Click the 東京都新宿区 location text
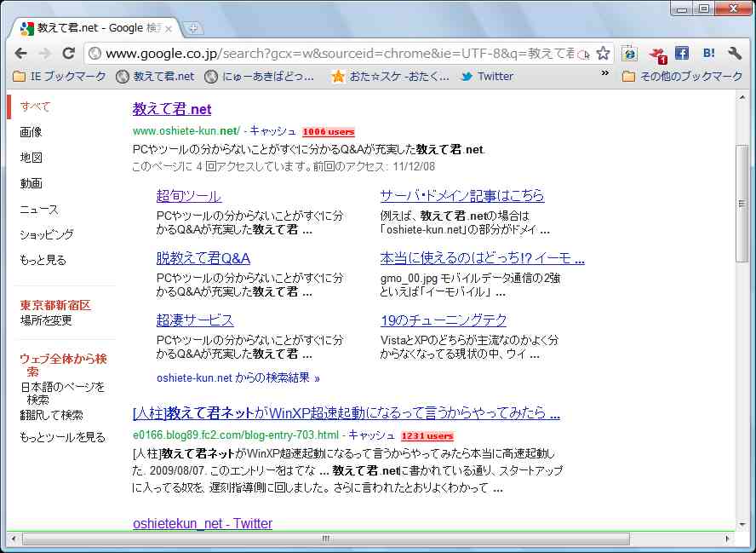 pyautogui.click(x=55, y=305)
